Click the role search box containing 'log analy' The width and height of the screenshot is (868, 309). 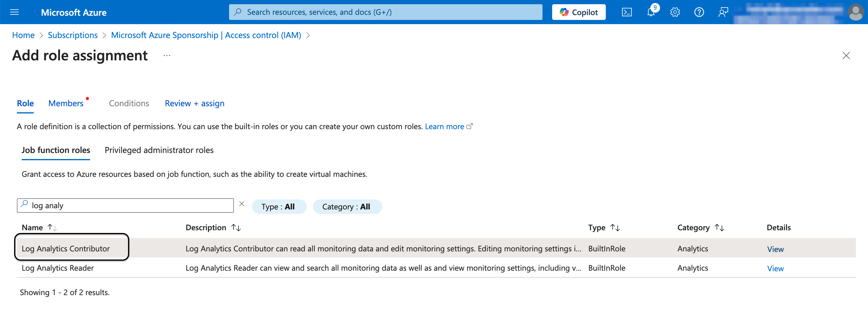[x=125, y=205]
